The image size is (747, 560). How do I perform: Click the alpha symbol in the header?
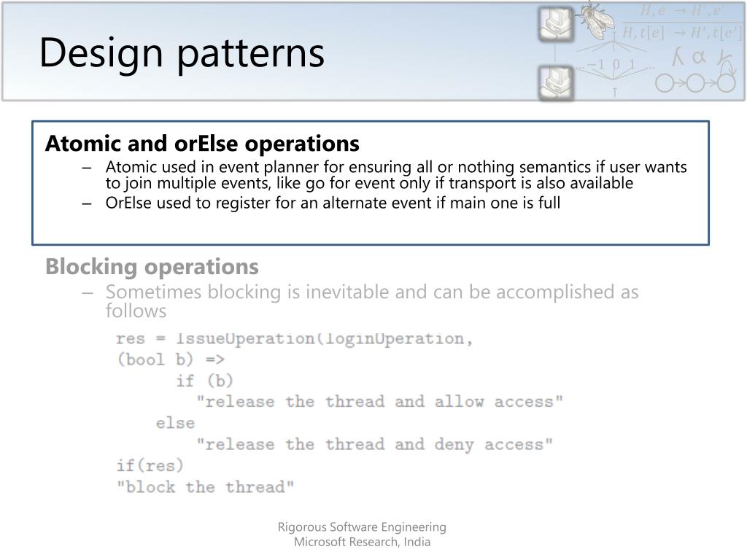(x=698, y=58)
